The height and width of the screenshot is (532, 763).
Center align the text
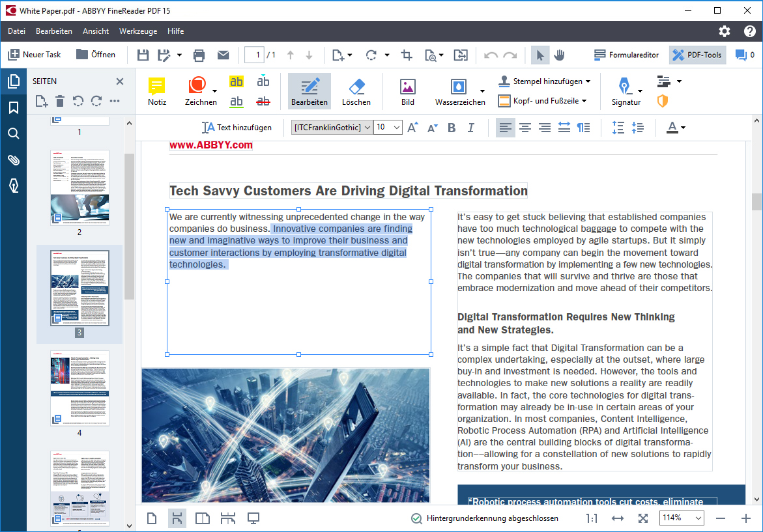point(525,128)
